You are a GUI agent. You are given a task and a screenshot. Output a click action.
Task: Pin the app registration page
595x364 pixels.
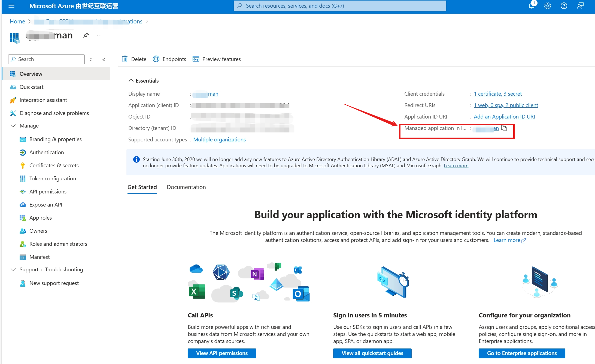click(x=86, y=35)
